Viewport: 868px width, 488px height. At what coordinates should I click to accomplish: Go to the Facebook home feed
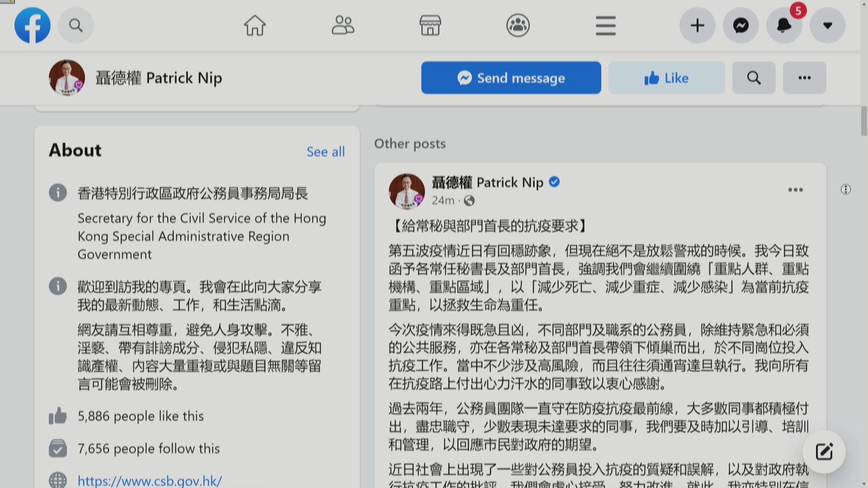255,25
